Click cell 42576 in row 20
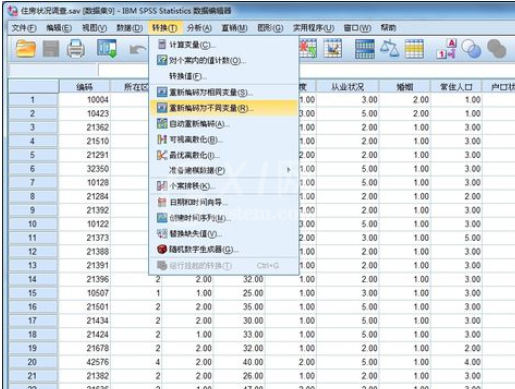Viewport: 515px width, 389px height. [85, 362]
